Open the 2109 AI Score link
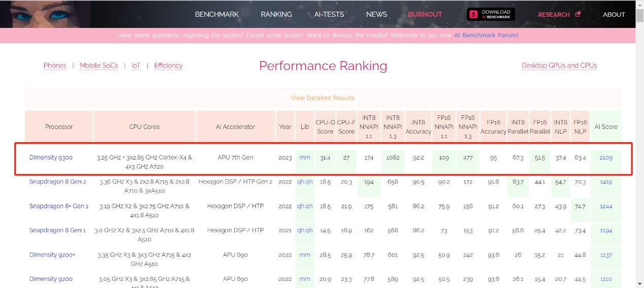 coord(606,157)
